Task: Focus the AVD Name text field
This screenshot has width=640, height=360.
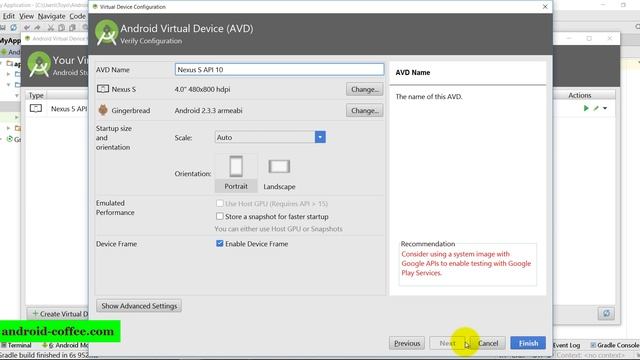Action: pos(279,69)
